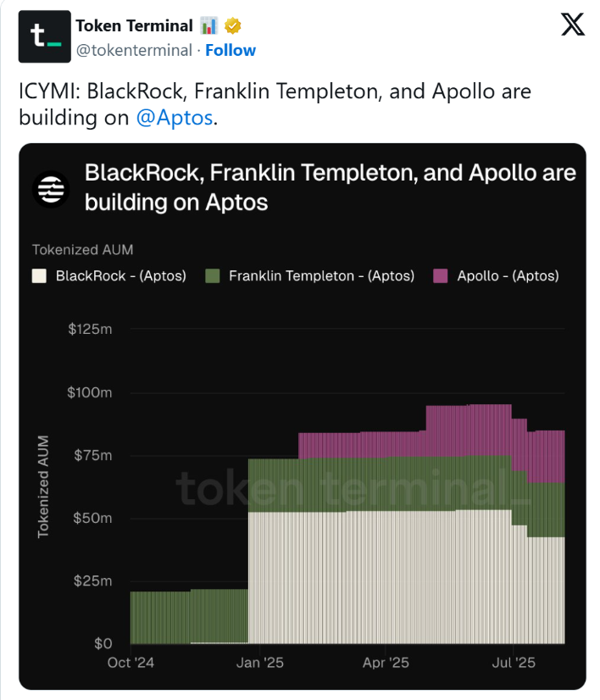This screenshot has width=600, height=700.
Task: Click the Oct '24 axis label
Action: [x=131, y=663]
